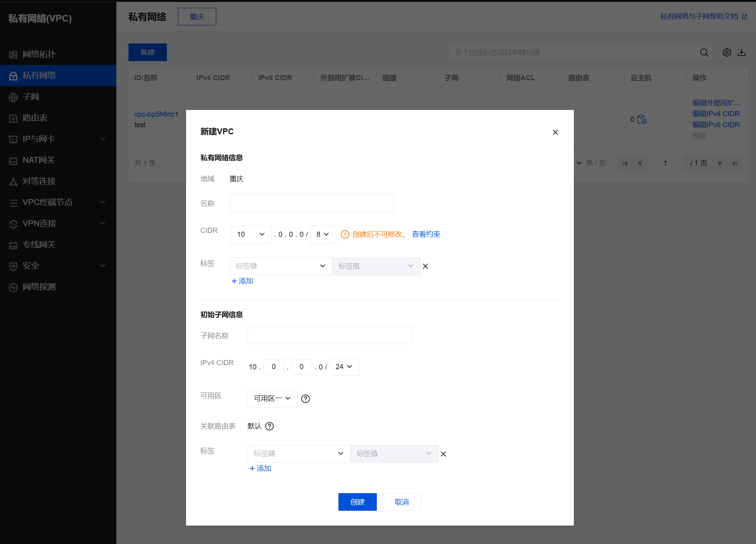Open table settings gear icon
Screen dimensions: 756x544
coord(727,52)
